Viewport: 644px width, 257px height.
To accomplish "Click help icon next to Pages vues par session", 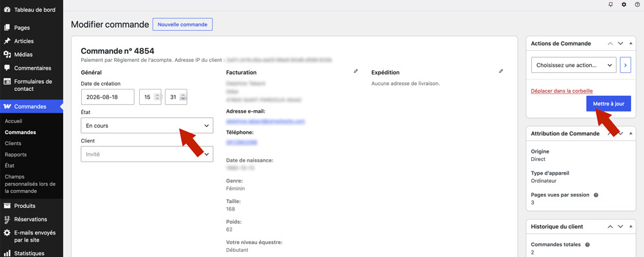I will (596, 195).
